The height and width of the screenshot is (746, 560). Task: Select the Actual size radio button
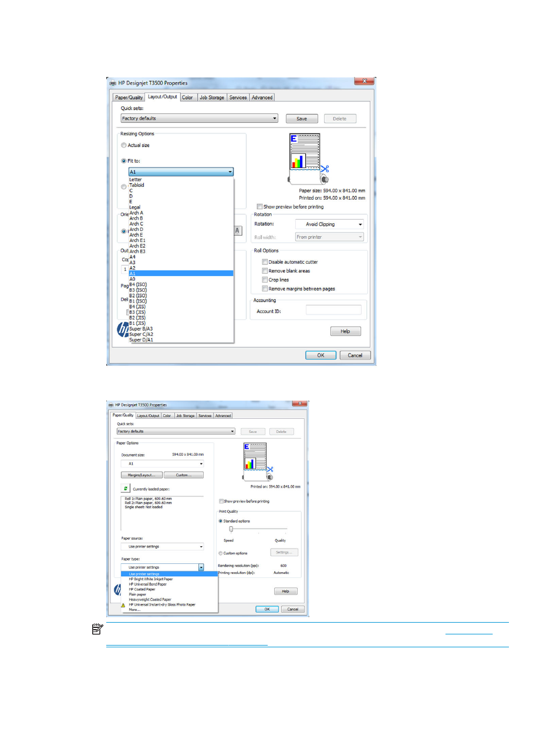(x=124, y=145)
